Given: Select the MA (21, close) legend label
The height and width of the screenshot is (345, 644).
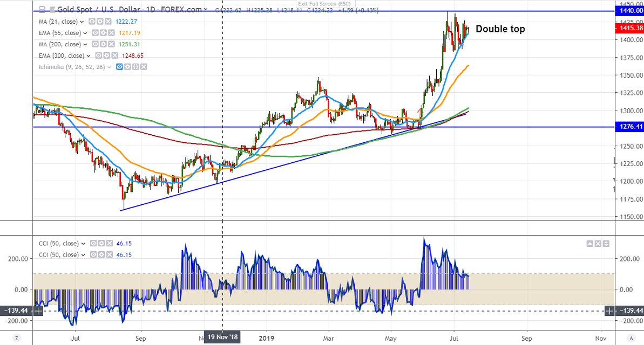Looking at the screenshot, I should coord(58,22).
